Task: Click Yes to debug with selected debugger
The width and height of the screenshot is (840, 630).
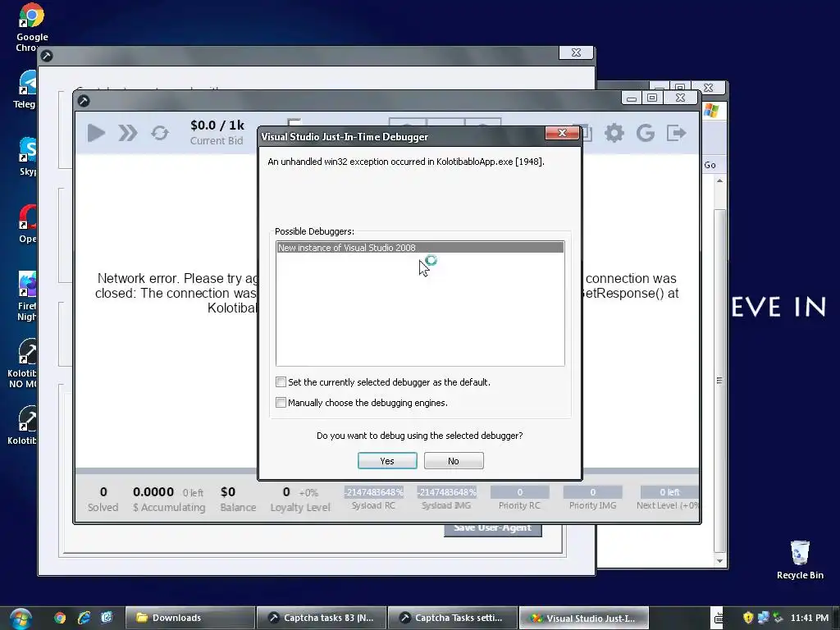Action: (x=387, y=461)
